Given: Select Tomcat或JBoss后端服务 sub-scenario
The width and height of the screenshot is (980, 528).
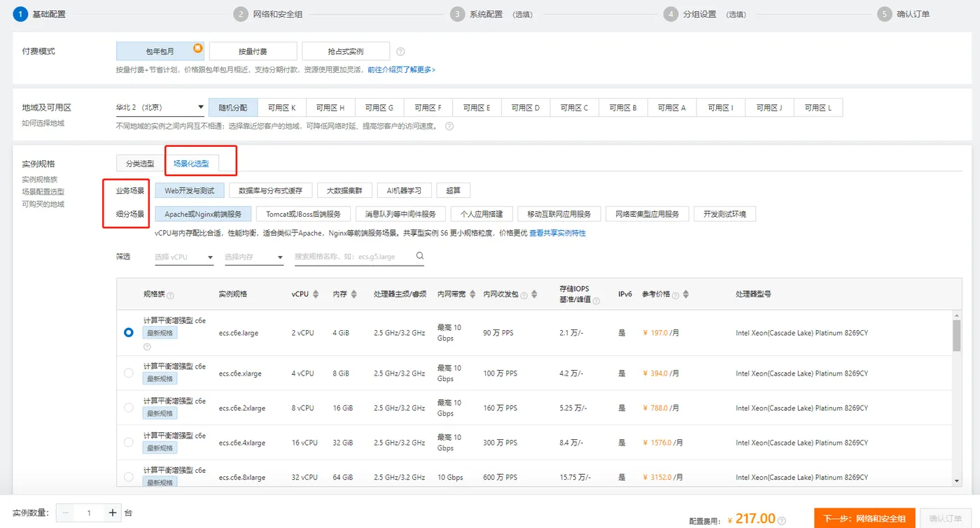Looking at the screenshot, I should (303, 214).
